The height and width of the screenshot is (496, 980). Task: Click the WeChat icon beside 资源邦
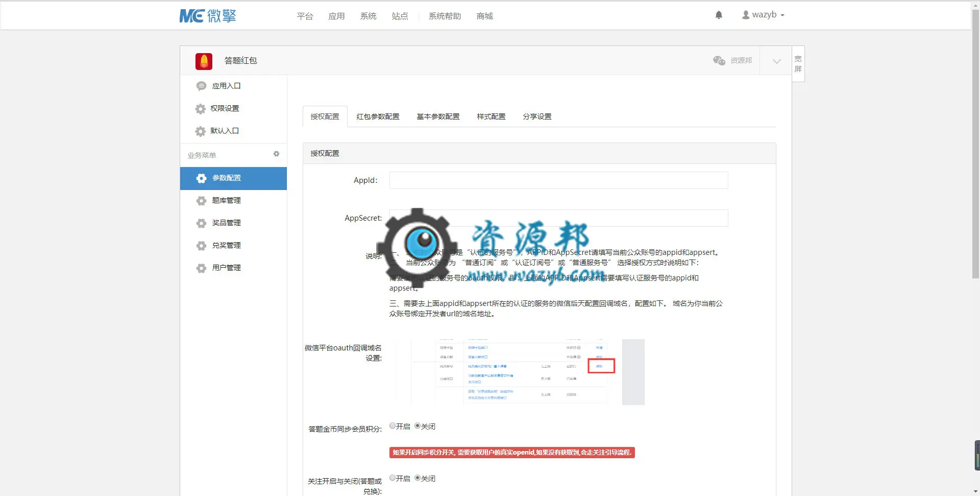point(719,60)
